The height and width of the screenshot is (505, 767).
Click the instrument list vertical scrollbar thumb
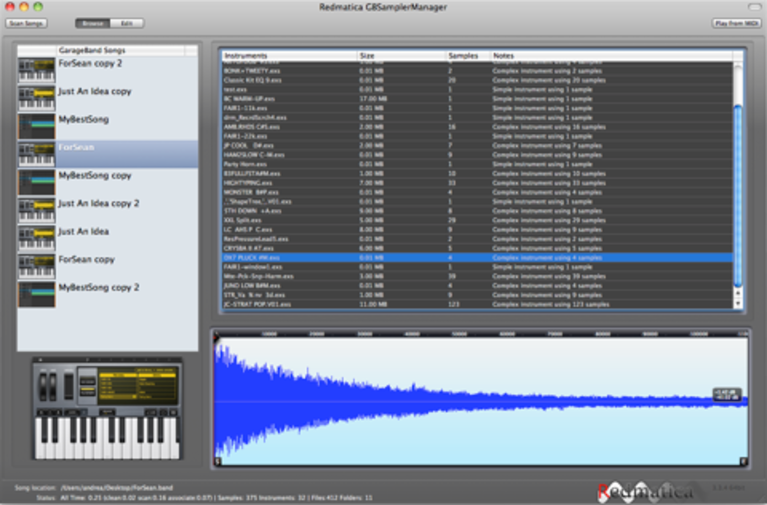pos(738,196)
